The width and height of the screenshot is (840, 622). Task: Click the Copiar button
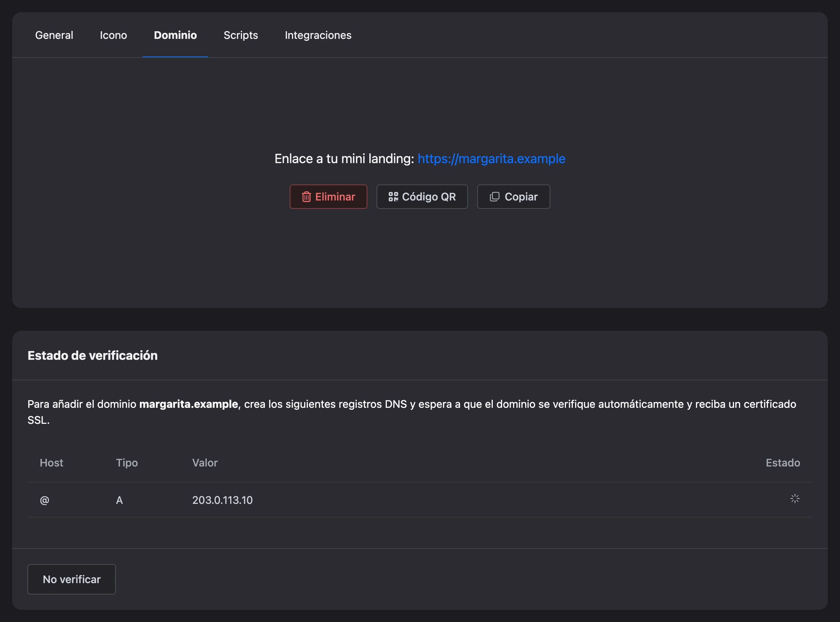click(x=513, y=197)
